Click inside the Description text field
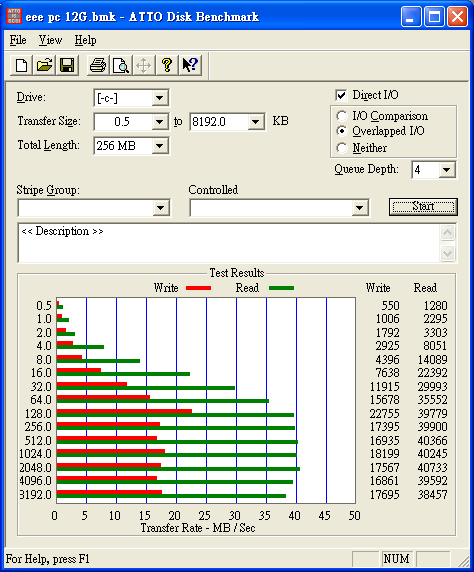Viewport: 474px width, 572px height. click(229, 243)
